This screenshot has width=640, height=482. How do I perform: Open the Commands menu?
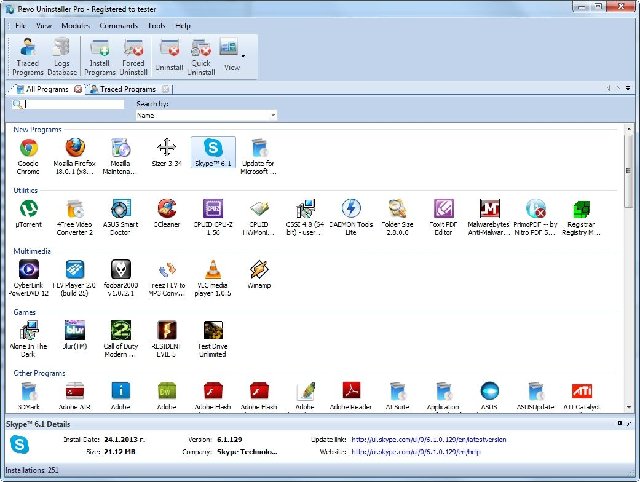pyautogui.click(x=118, y=26)
